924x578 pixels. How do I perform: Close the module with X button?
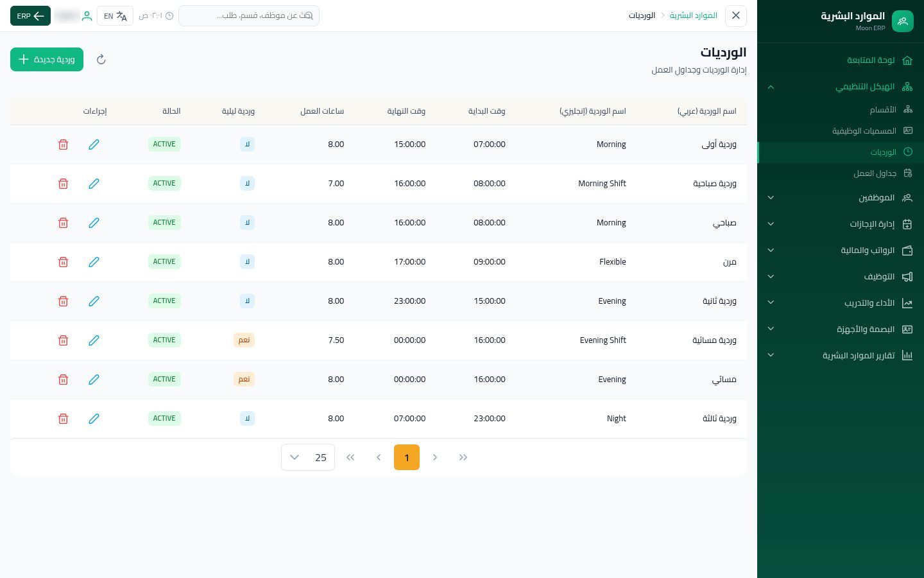[x=736, y=15]
